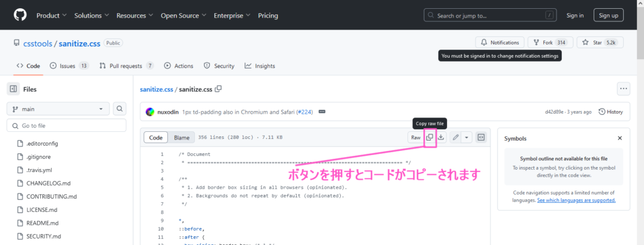Image resolution: width=644 pixels, height=245 pixels.
Task: Switch to the Security tab
Action: click(x=219, y=66)
